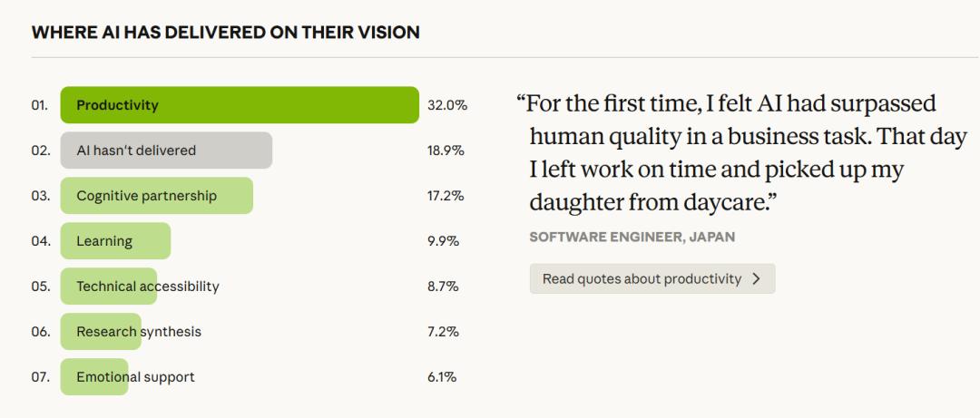Click the 17.2% percentage label
Screen dimensions: 980x418
[446, 196]
